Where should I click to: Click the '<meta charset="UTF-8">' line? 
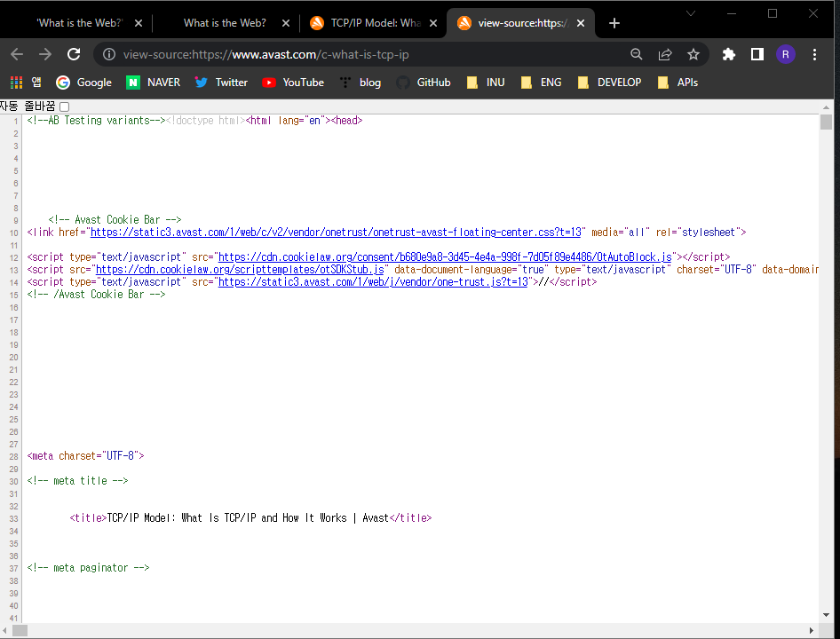(86, 456)
